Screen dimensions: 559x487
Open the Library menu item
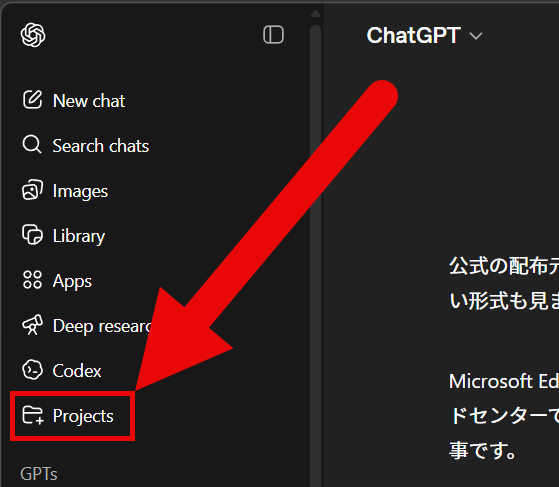(x=79, y=236)
